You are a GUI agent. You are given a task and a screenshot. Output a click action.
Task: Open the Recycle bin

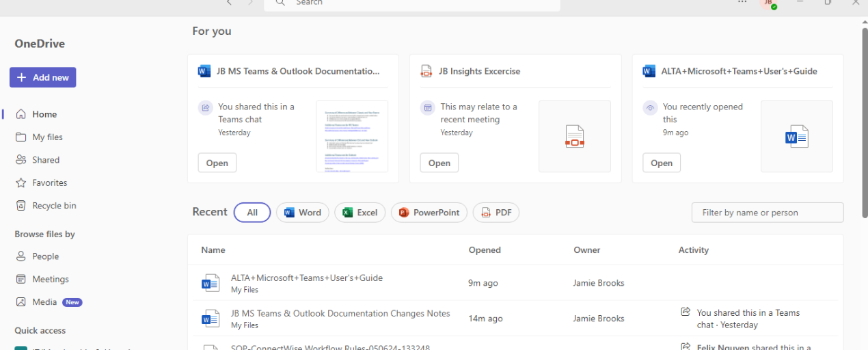click(x=54, y=205)
